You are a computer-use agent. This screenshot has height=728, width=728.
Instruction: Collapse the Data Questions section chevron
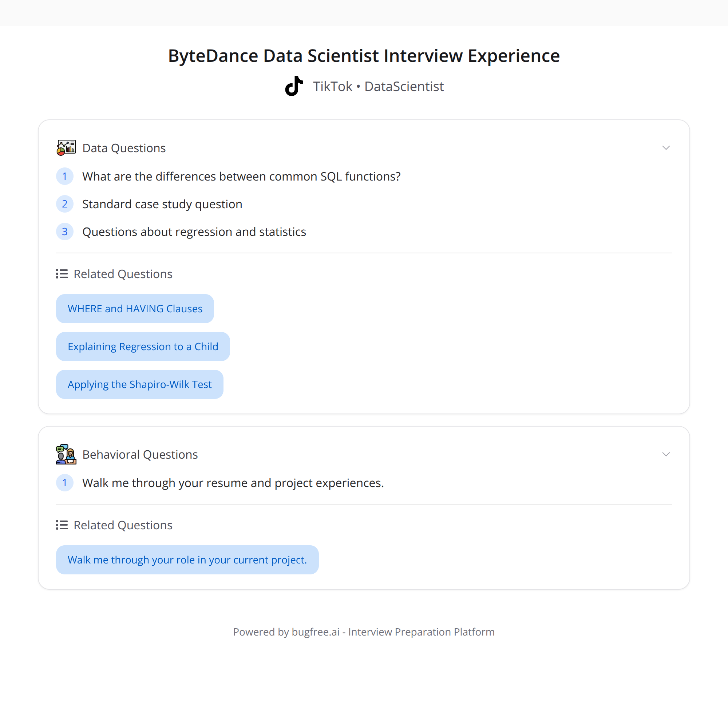666,148
